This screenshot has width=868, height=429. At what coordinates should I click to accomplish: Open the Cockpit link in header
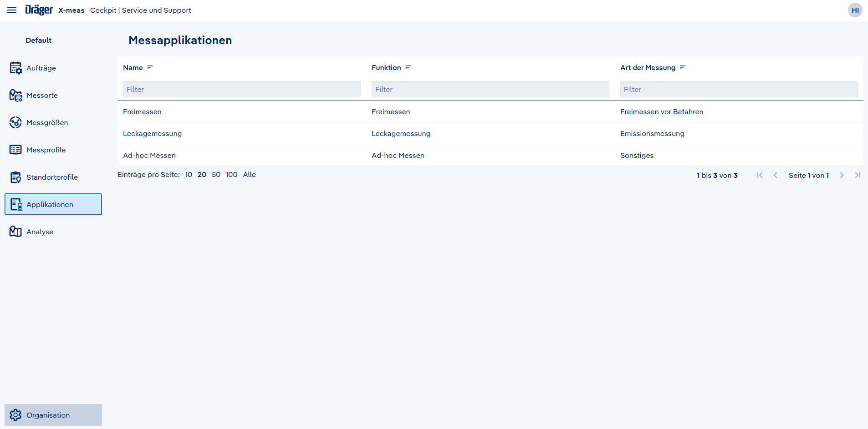[103, 10]
